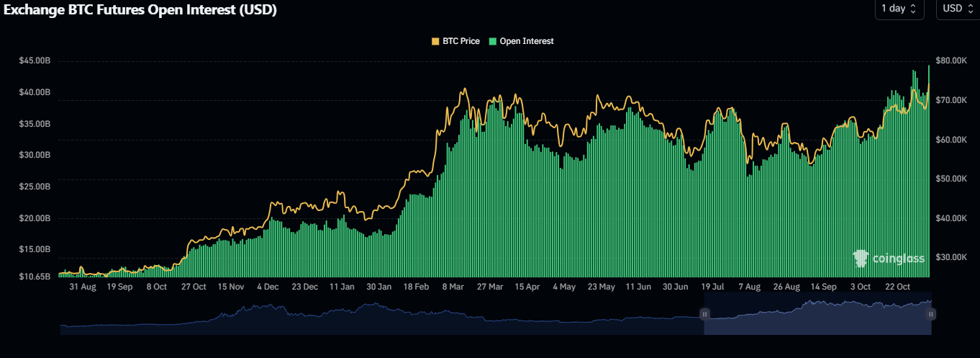Click the left handle of the range navigator
This screenshot has width=980, height=358.
coord(705,314)
